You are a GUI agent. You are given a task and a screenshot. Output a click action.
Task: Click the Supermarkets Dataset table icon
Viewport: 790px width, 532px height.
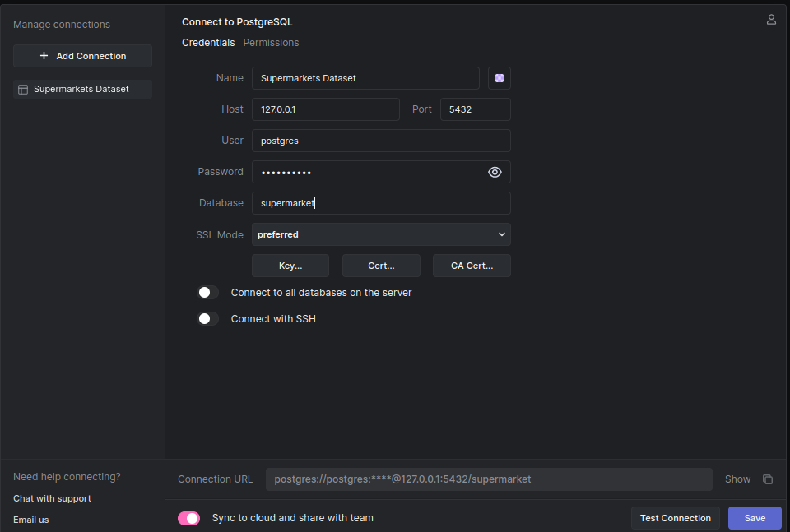(x=23, y=89)
